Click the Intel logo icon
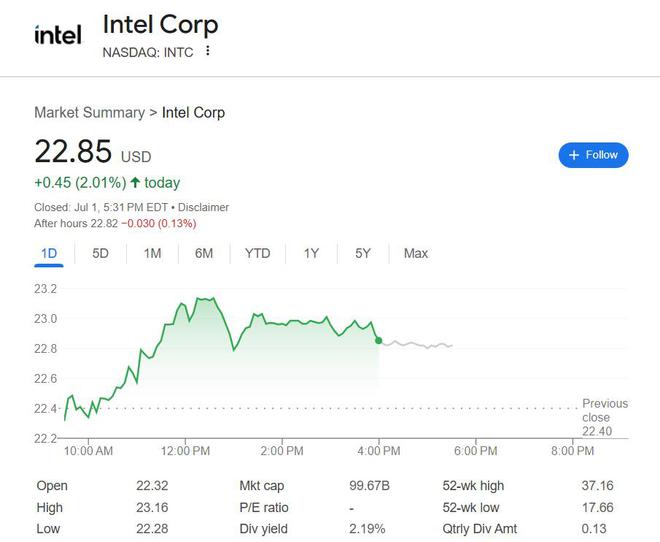660x542 pixels. (x=57, y=35)
